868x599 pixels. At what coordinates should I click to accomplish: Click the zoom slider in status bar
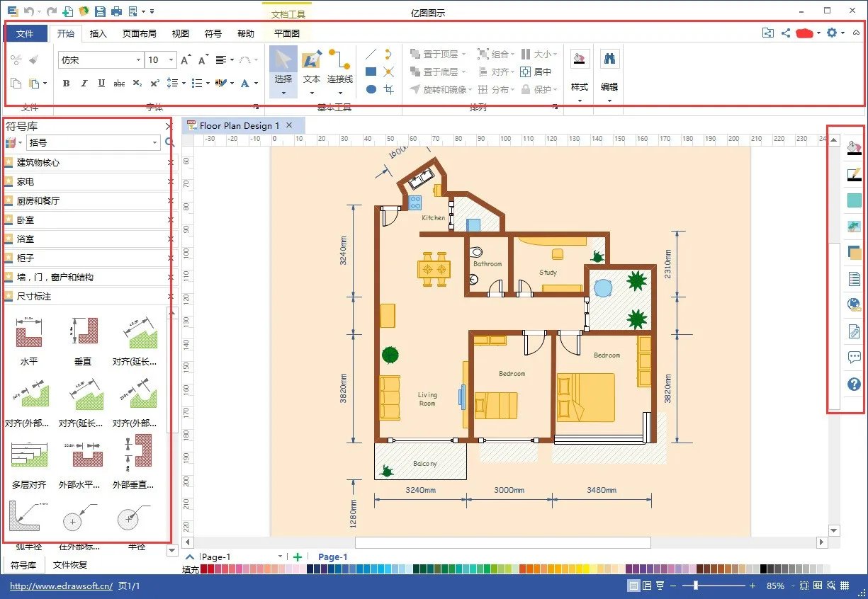coord(696,586)
